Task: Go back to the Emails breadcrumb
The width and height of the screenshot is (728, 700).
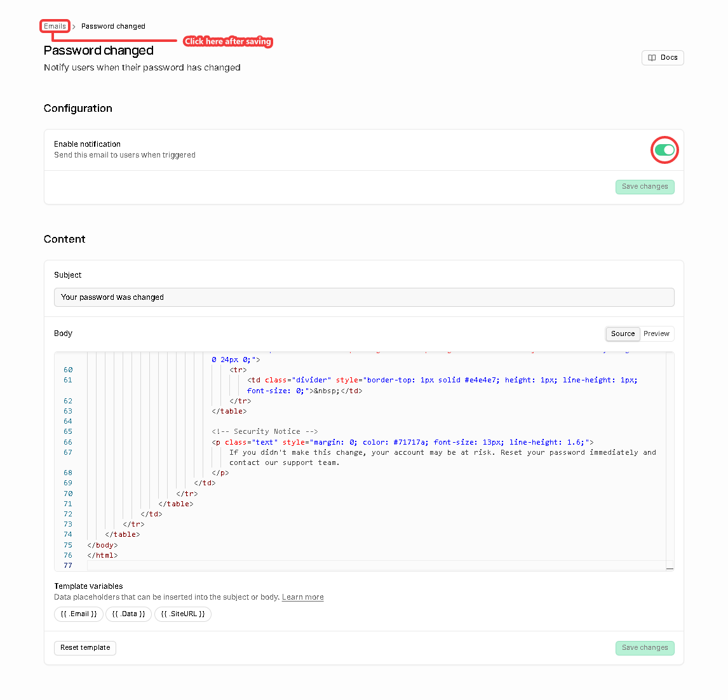Action: [55, 26]
